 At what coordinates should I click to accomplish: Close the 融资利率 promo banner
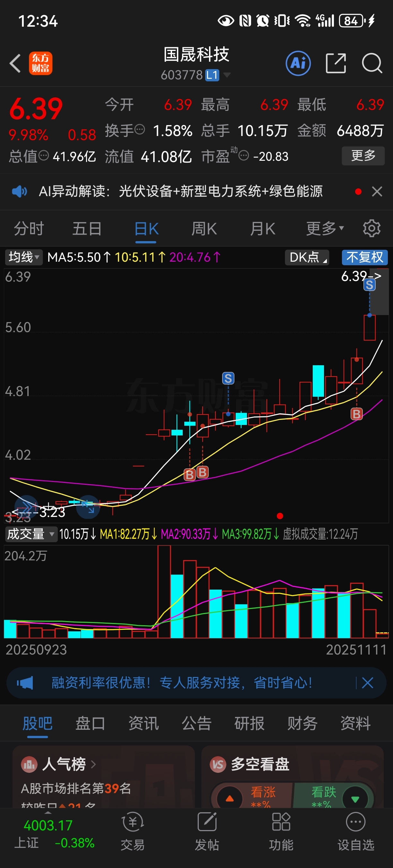[x=367, y=683]
